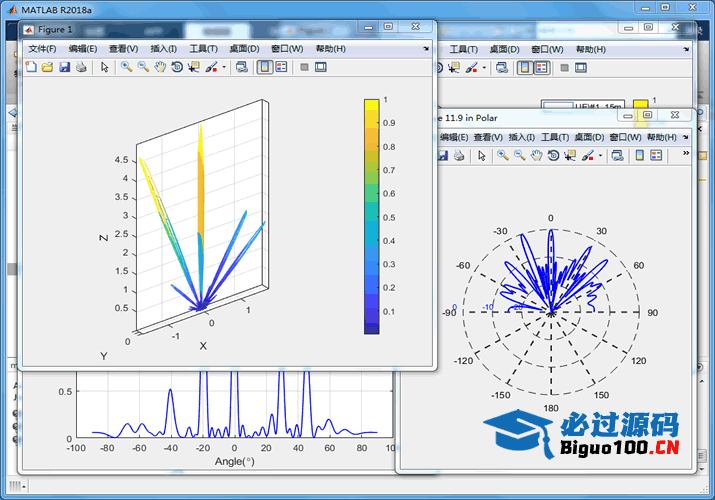This screenshot has width=715, height=500.
Task: Select Data Cursor tool in middle background figure
Action: pos(454,68)
